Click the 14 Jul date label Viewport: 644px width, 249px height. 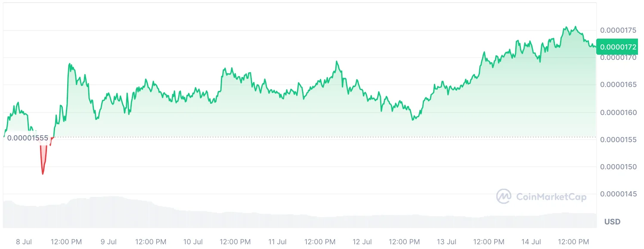(531, 242)
